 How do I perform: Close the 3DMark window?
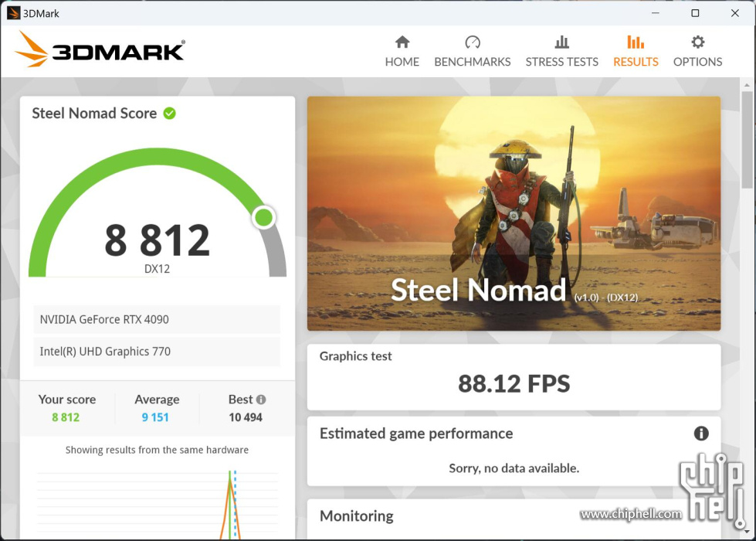coord(735,13)
